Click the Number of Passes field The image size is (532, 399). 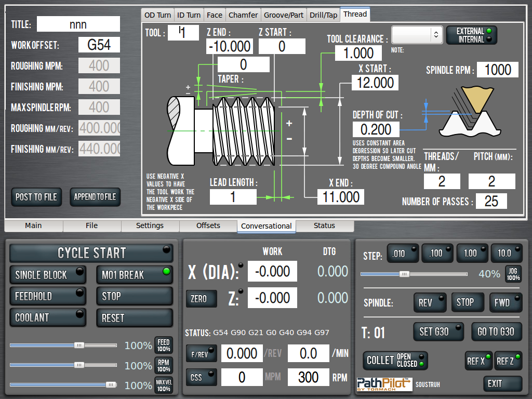point(491,201)
